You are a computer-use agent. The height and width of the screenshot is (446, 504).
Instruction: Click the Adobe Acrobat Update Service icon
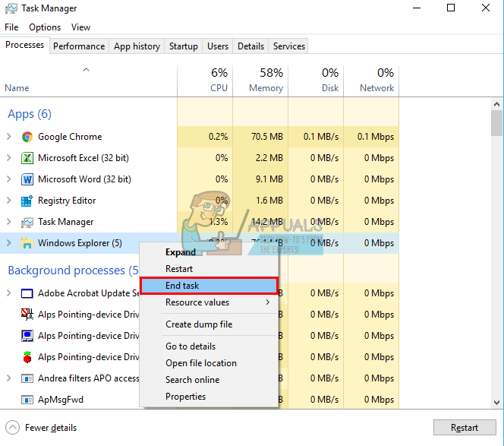coord(27,293)
